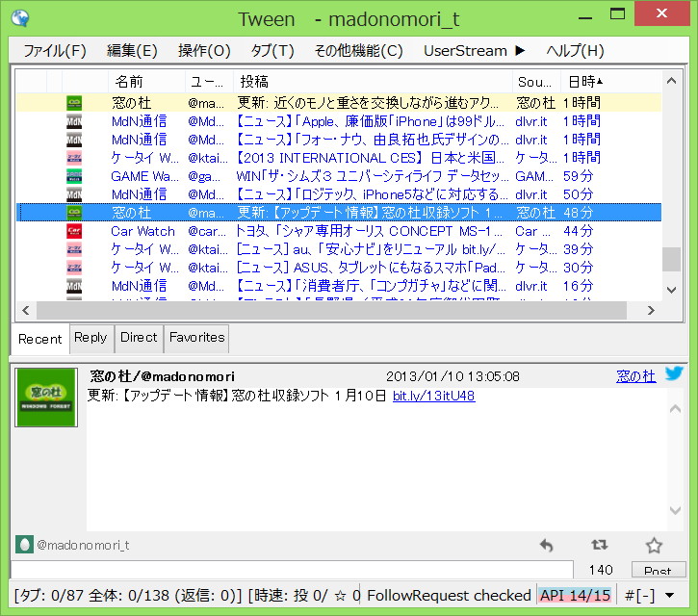Open the 操作(O) menu
Screen dimensions: 698x616
point(204,51)
